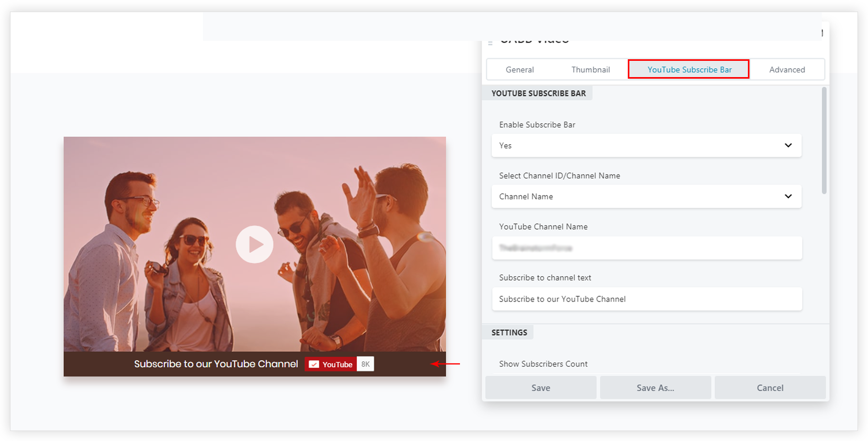
Task: Click the Save As... button
Action: (x=655, y=388)
